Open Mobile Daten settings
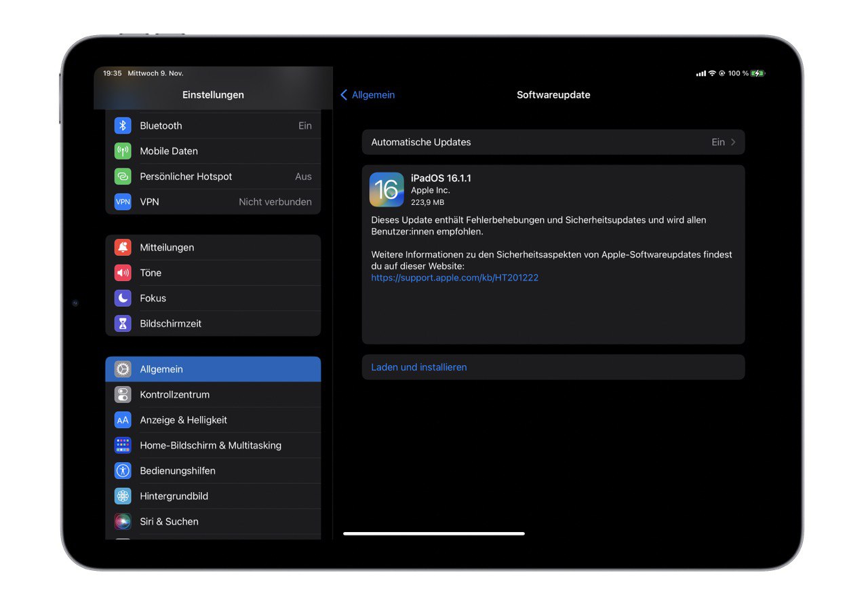Screen dimensions: 868x606 213,151
